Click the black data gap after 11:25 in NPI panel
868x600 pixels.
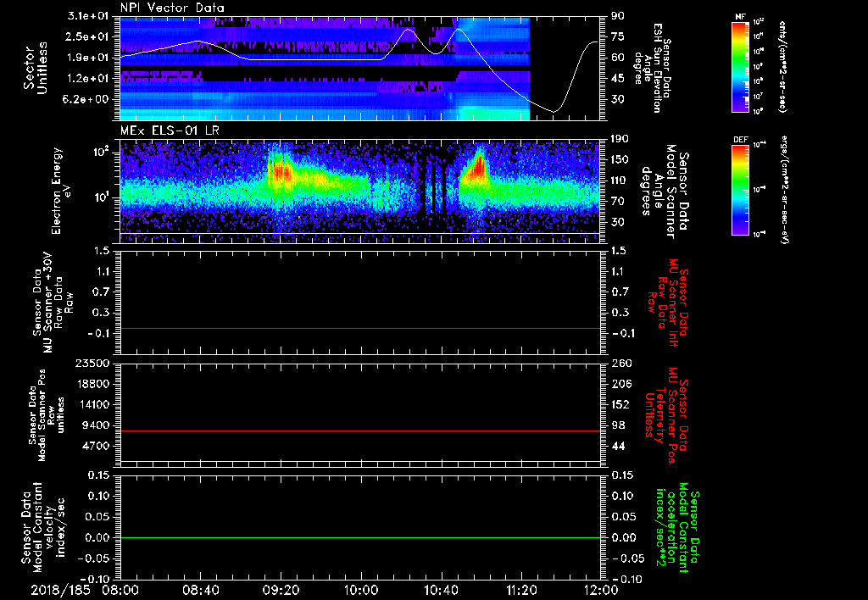(x=565, y=69)
